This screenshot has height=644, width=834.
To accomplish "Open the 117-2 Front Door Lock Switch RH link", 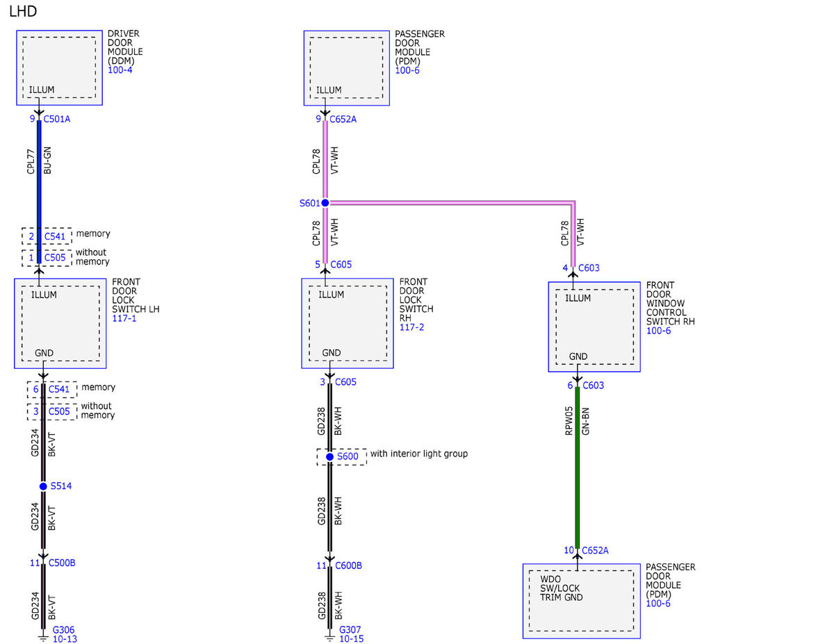I will (411, 327).
